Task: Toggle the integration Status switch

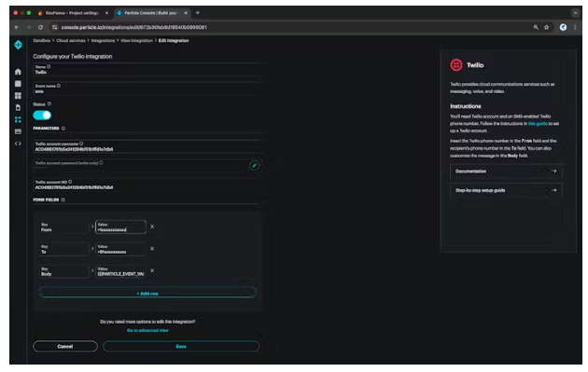Action: (x=42, y=116)
